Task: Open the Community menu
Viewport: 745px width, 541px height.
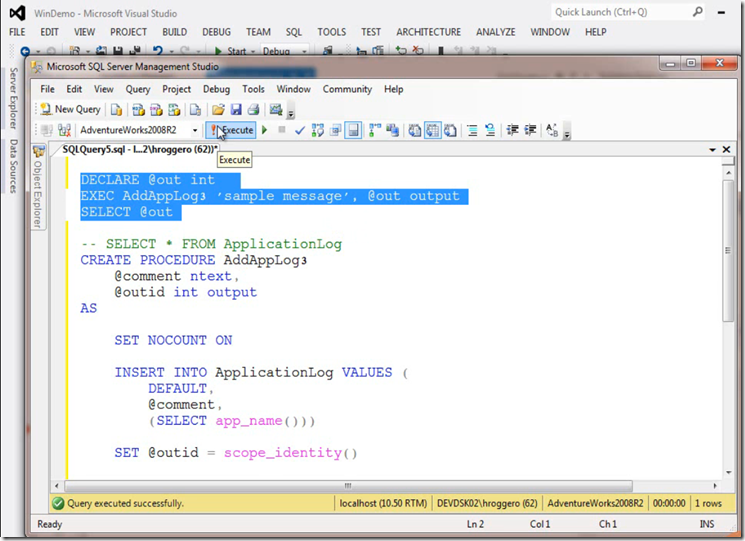Action: 347,89
